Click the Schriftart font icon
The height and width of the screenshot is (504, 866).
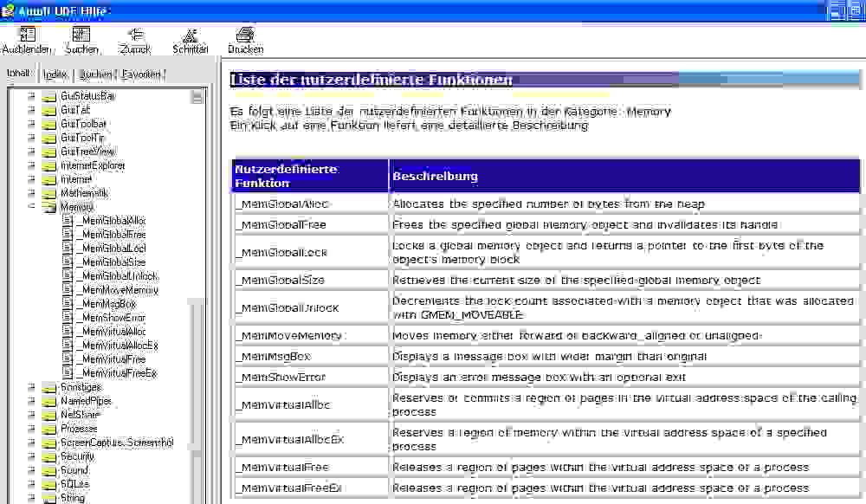click(x=191, y=35)
